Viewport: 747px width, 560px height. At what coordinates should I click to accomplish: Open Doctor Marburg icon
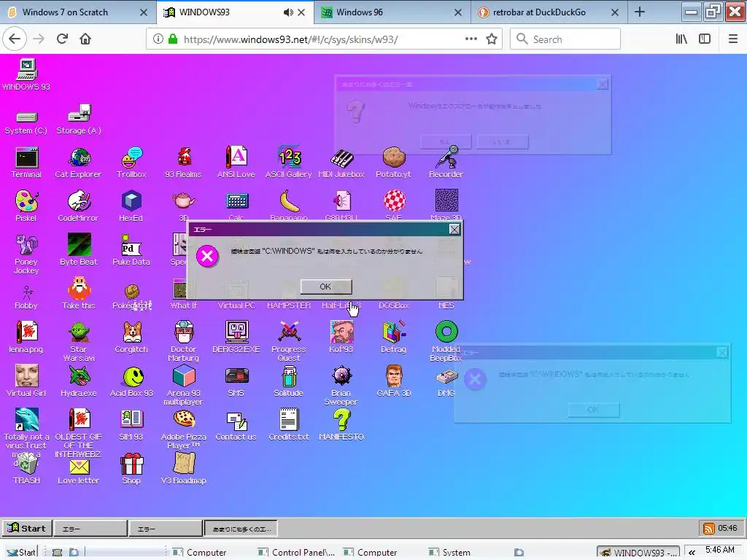(x=184, y=341)
